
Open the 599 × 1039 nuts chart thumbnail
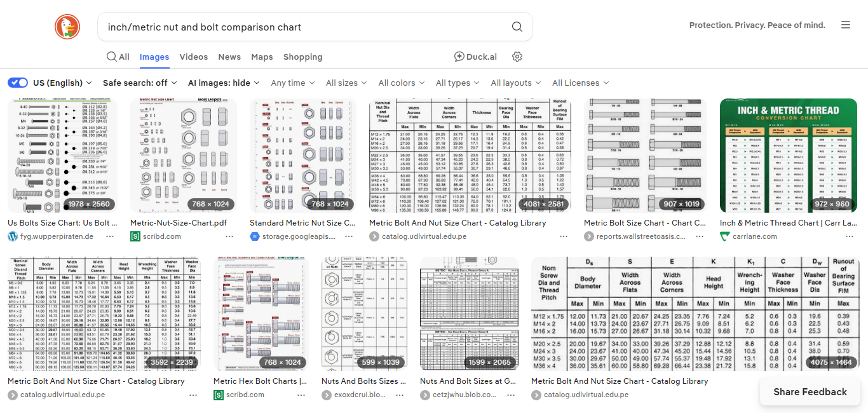(x=364, y=314)
